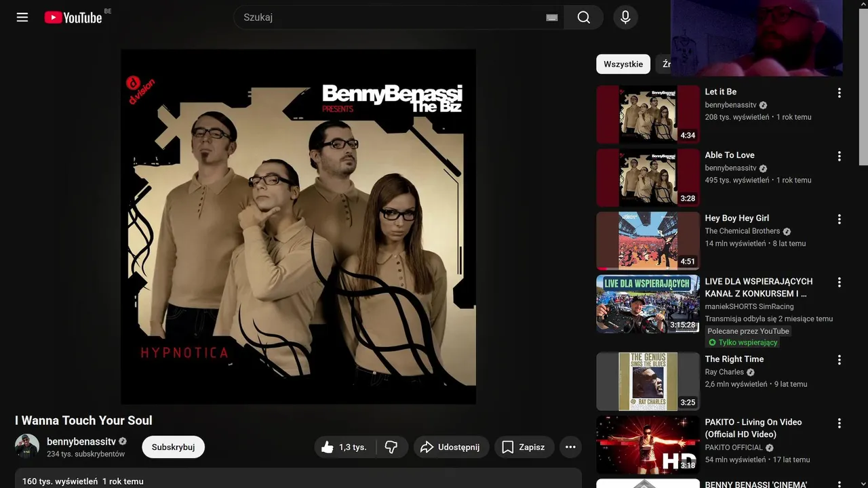This screenshot has height=488, width=868.
Task: Click PAKITO OFFICIAL channel name
Action: pyautogui.click(x=734, y=448)
